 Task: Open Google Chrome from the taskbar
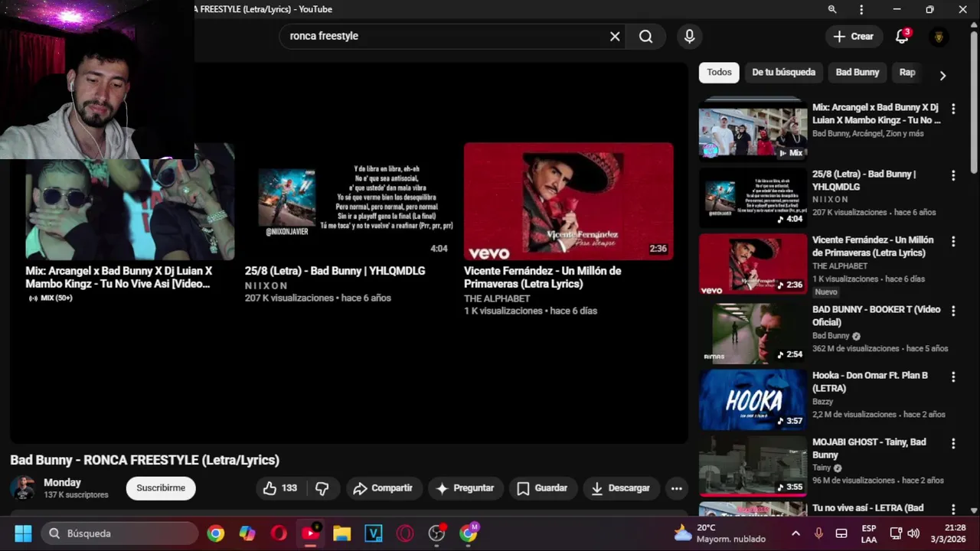pyautogui.click(x=216, y=533)
